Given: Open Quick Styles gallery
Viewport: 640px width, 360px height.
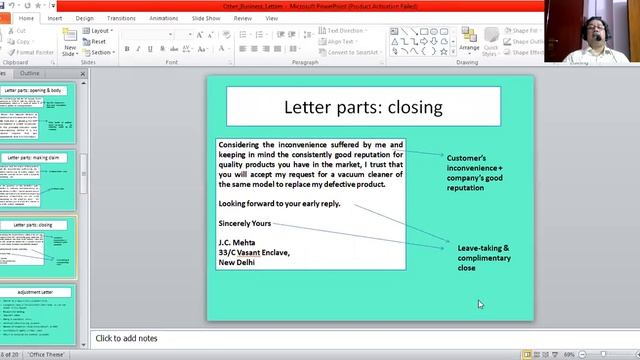Looking at the screenshot, I should 491,42.
